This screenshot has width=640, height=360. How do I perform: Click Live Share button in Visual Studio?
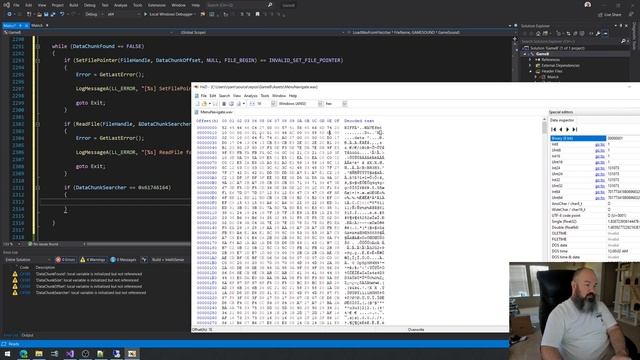[610, 15]
